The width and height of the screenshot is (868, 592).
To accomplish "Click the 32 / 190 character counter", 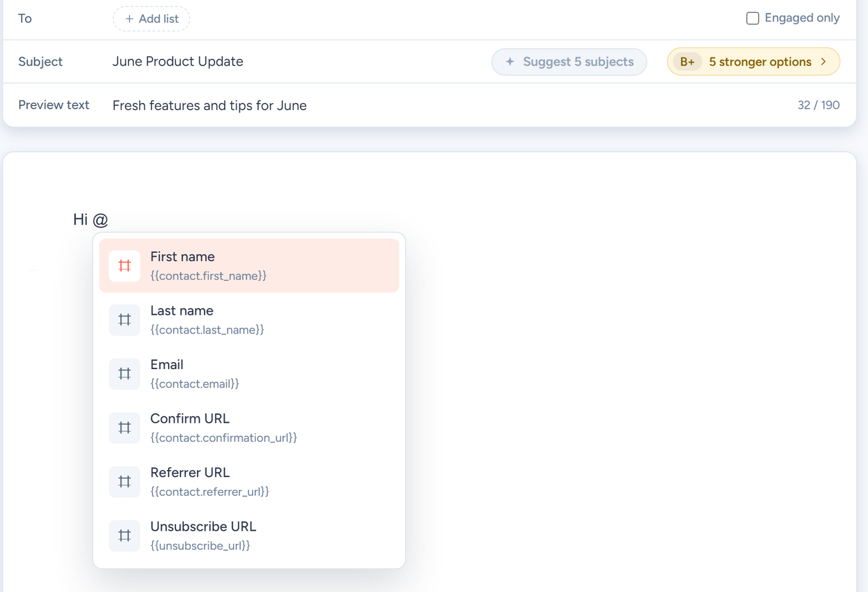I will [x=818, y=105].
